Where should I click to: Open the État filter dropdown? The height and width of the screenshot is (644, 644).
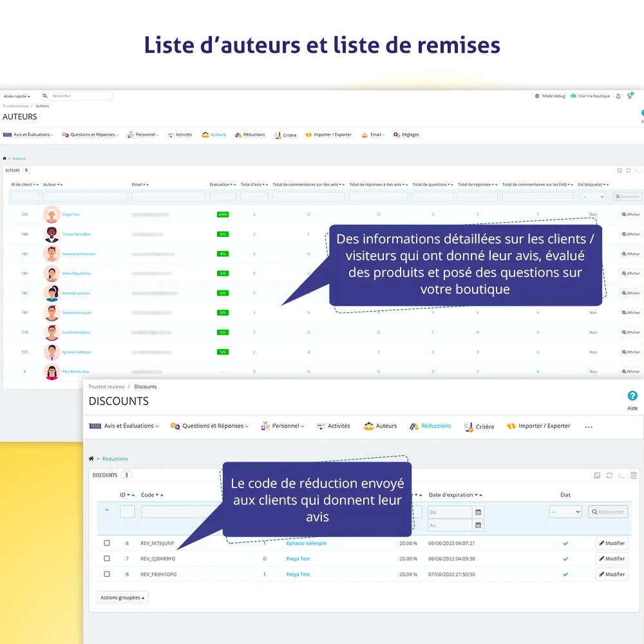565,512
